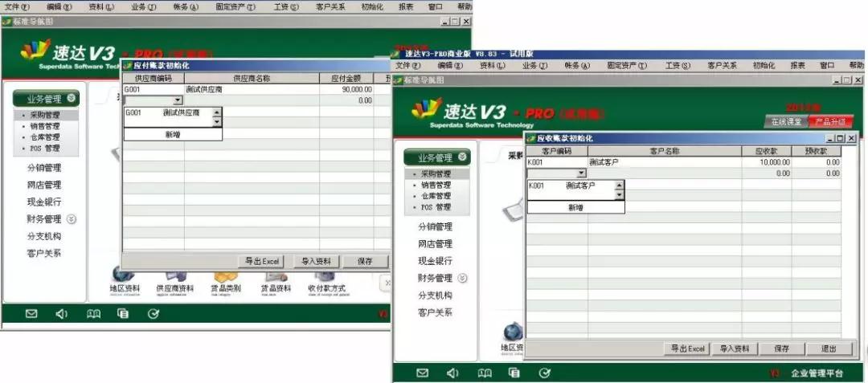868x383 pixels.
Task: Click 导入资料 in 应付账款初始化 dialog
Action: click(x=316, y=262)
